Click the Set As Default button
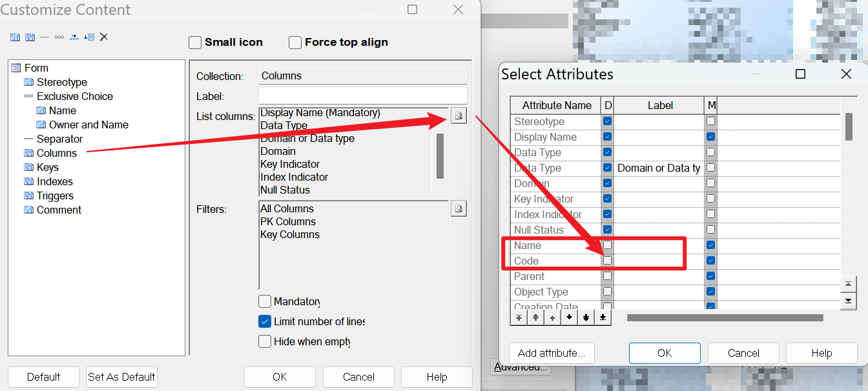This screenshot has width=868, height=391. tap(121, 377)
